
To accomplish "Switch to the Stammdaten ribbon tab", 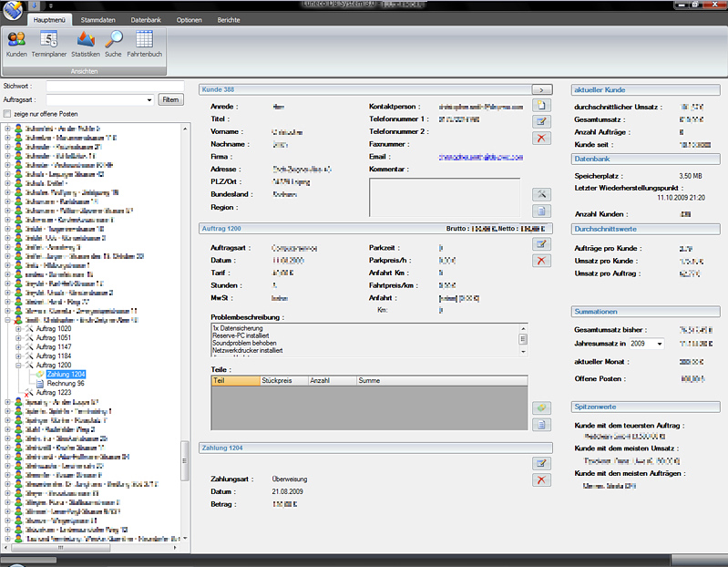I will (98, 20).
